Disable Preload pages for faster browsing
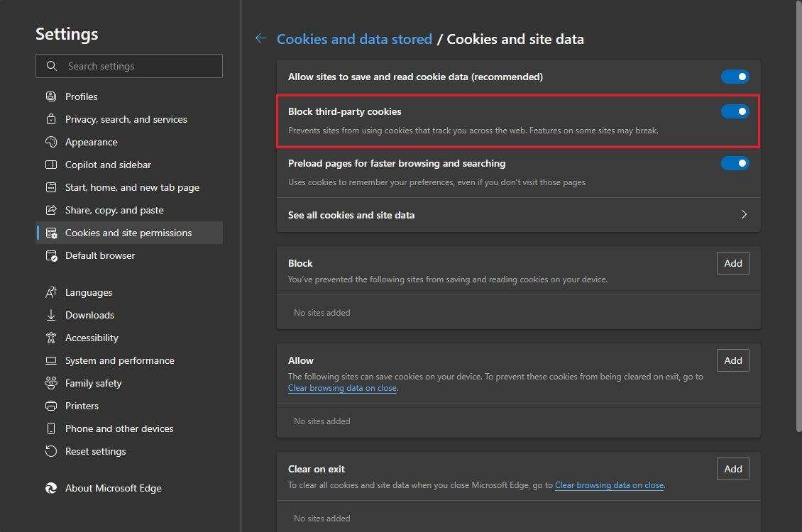The image size is (802, 532). [x=735, y=163]
